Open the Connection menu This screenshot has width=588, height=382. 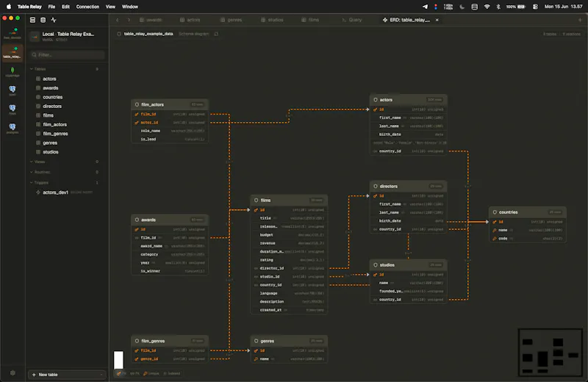tap(87, 7)
